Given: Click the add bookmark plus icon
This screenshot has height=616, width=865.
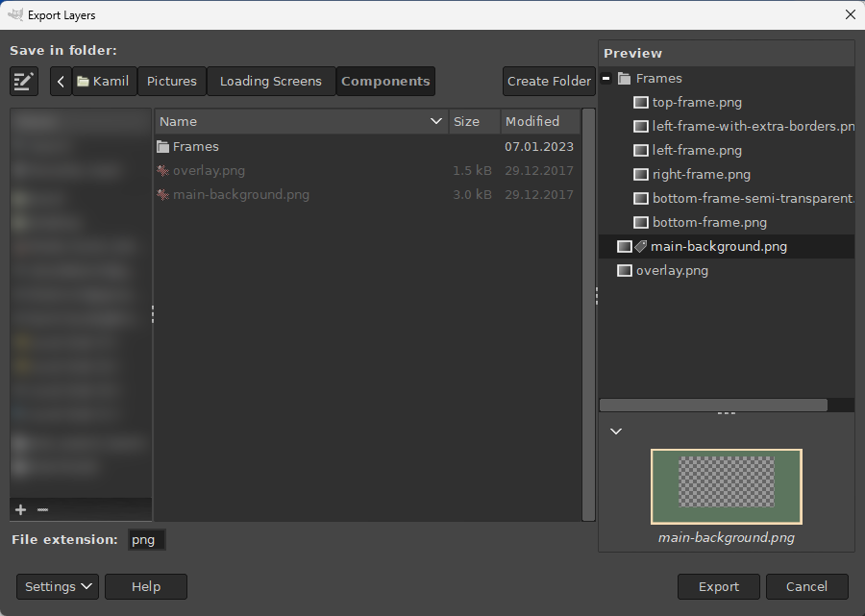Looking at the screenshot, I should (21, 509).
